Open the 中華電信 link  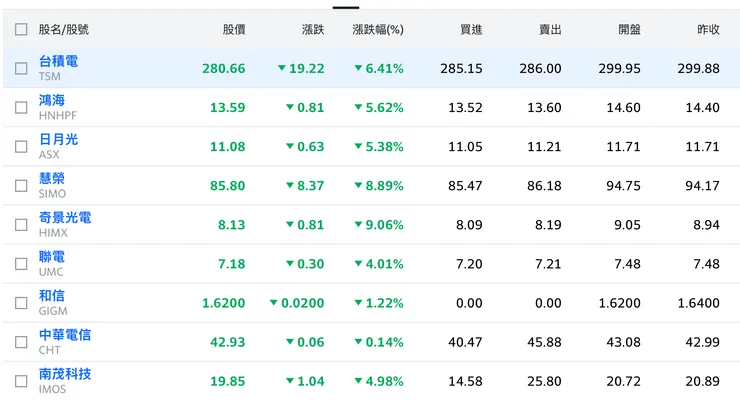[x=65, y=335]
